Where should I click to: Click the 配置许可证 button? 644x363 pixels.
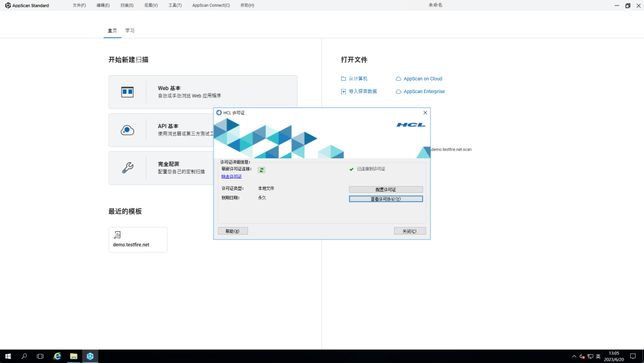coord(386,189)
